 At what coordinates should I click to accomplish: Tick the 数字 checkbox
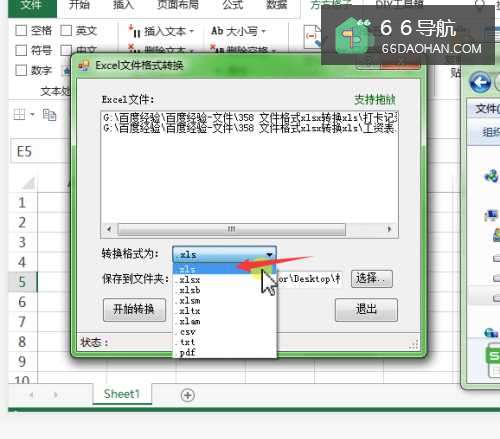pyautogui.click(x=21, y=70)
